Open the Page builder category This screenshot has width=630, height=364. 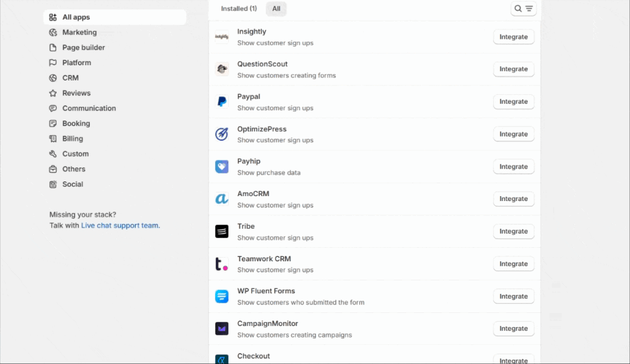[x=114, y=48]
